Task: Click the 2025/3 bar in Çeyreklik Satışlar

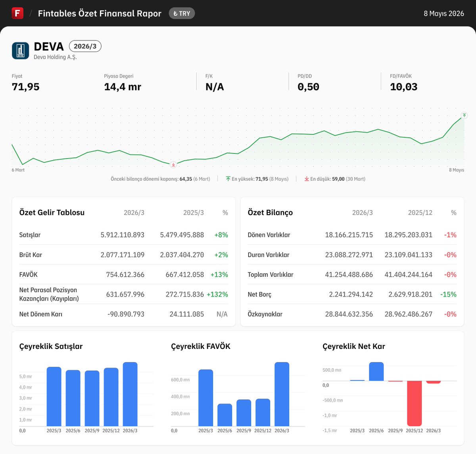Action: (54, 397)
